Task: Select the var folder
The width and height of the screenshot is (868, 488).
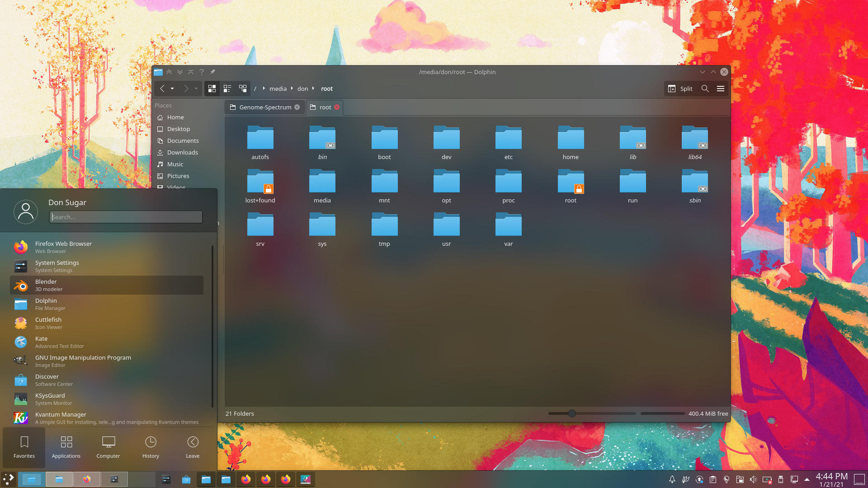Action: [509, 229]
